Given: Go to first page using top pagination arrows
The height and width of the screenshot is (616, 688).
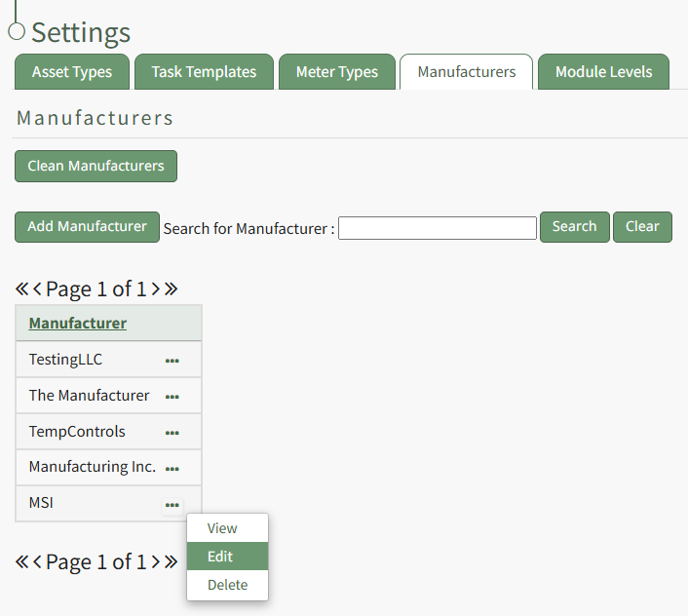Looking at the screenshot, I should [x=22, y=289].
